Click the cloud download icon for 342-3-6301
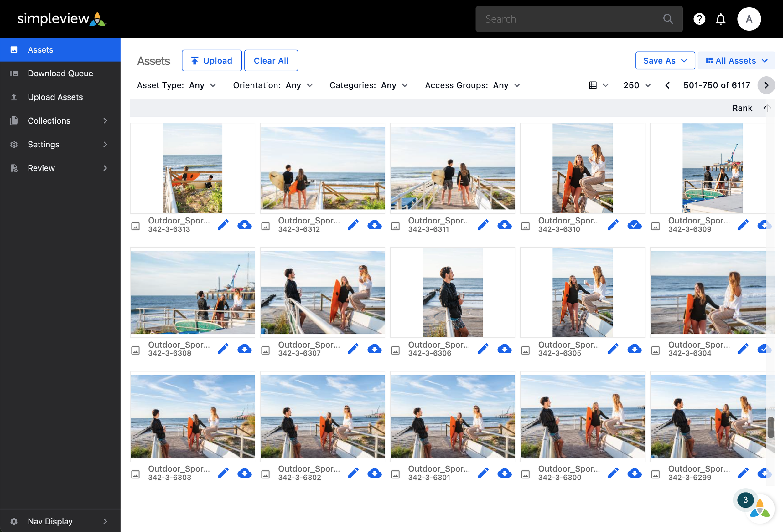Viewport: 783px width, 532px height. pyautogui.click(x=504, y=473)
